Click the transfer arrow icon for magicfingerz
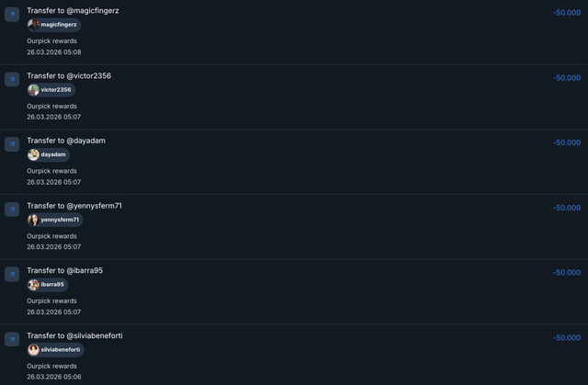588x385 pixels. 12,15
